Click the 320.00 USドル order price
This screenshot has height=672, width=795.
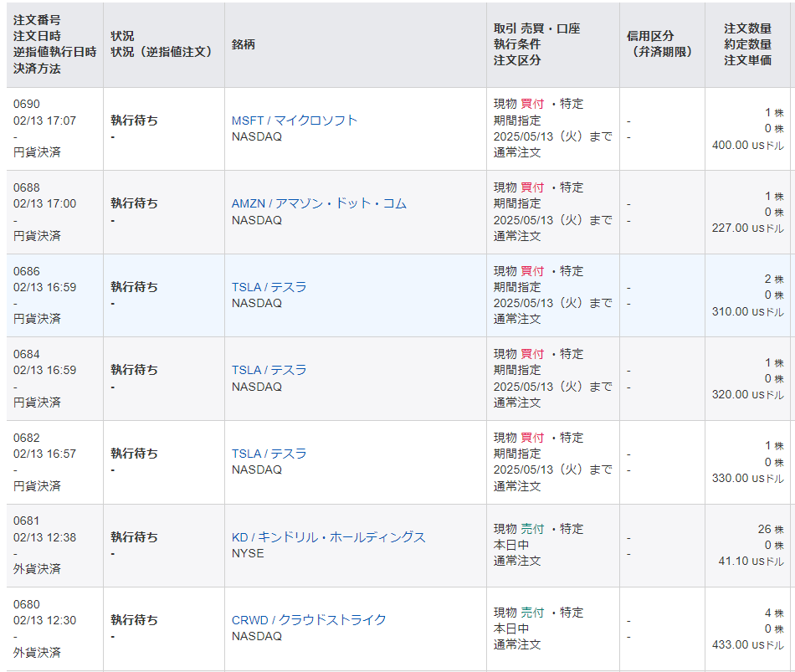tap(748, 394)
